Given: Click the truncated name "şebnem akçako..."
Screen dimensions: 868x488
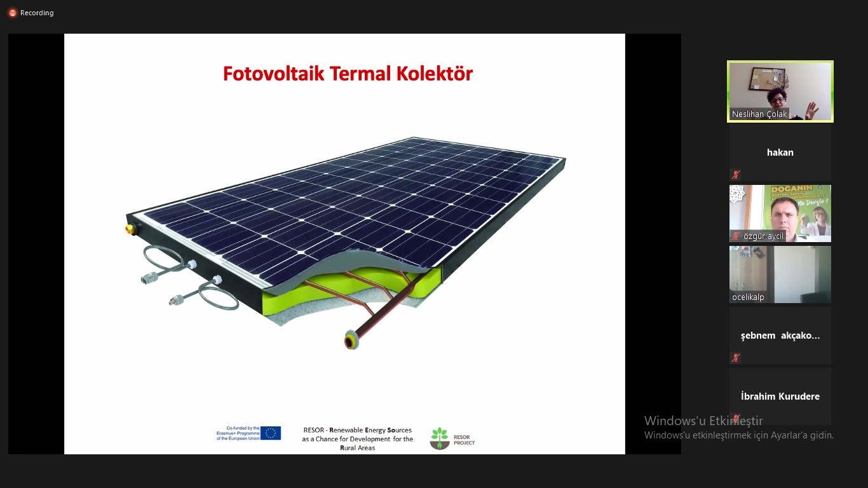Looking at the screenshot, I should tap(780, 335).
